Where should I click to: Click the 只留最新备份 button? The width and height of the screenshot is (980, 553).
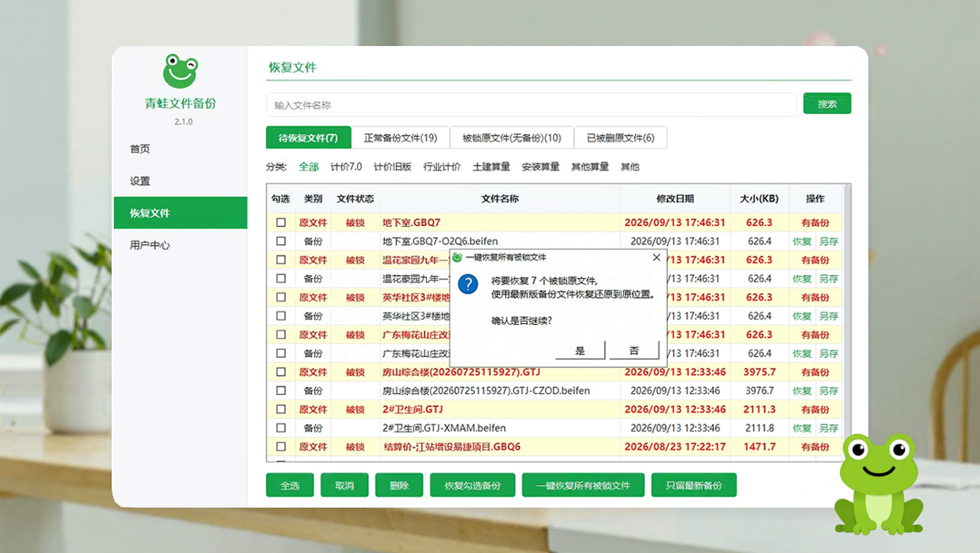694,485
